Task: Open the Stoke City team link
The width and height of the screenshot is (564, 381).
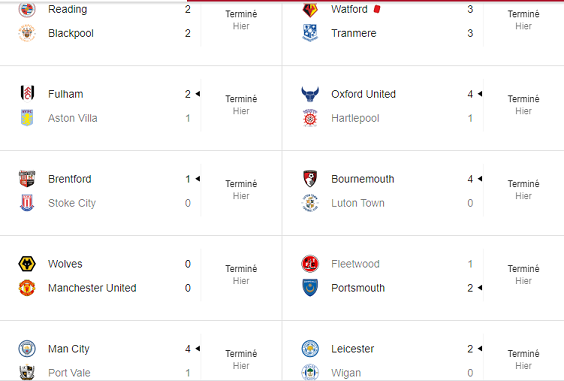Action: coord(72,203)
